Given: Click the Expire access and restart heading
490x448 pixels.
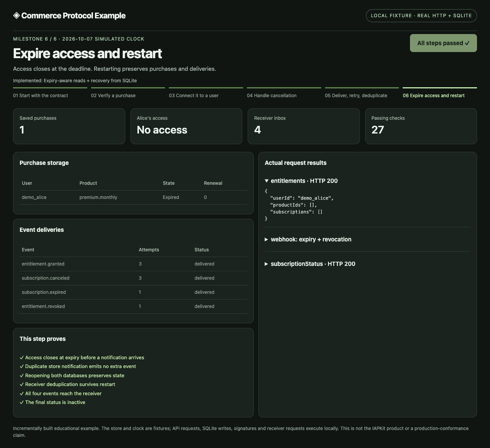Looking at the screenshot, I should [x=87, y=53].
